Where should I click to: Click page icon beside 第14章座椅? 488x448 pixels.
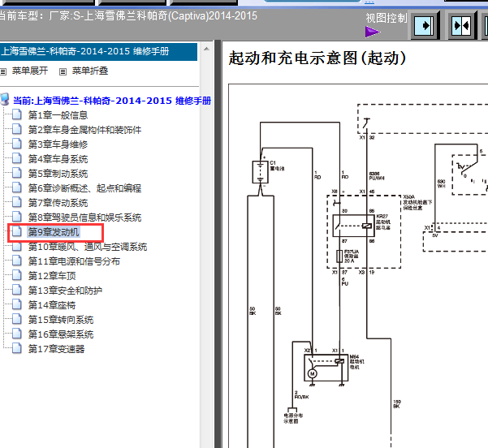[x=17, y=305]
